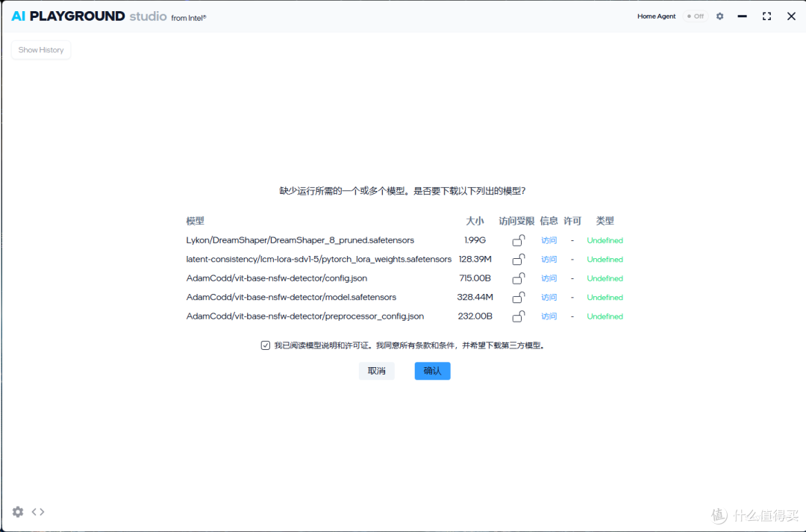Click Undefined type in DreamShaper row
This screenshot has width=806, height=532.
(605, 240)
